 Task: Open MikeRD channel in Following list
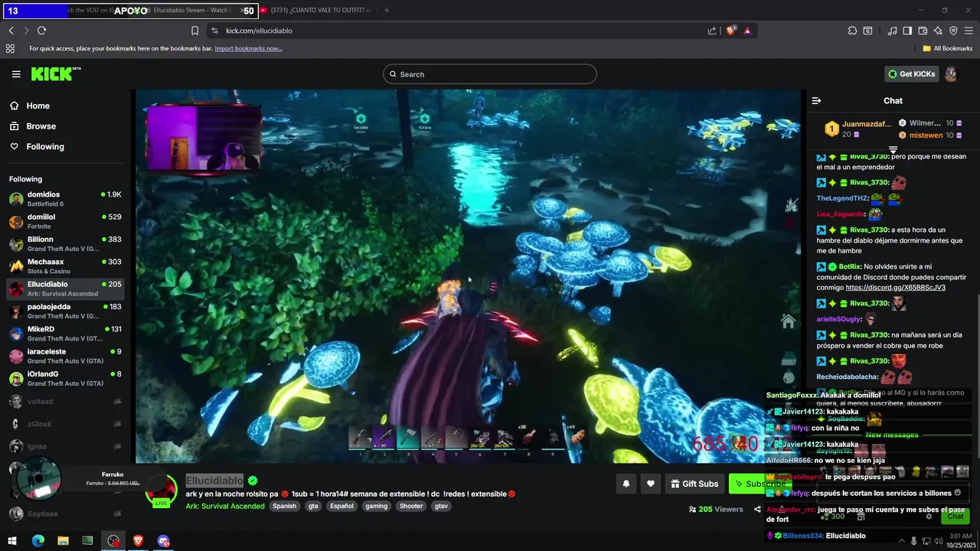pyautogui.click(x=65, y=334)
